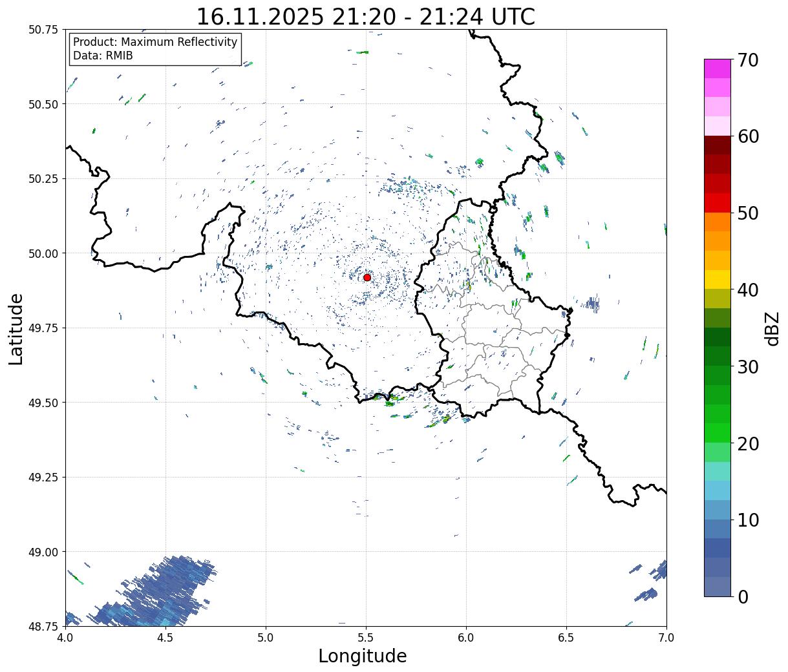Click the 'dBZ' colorbar label

pos(772,328)
